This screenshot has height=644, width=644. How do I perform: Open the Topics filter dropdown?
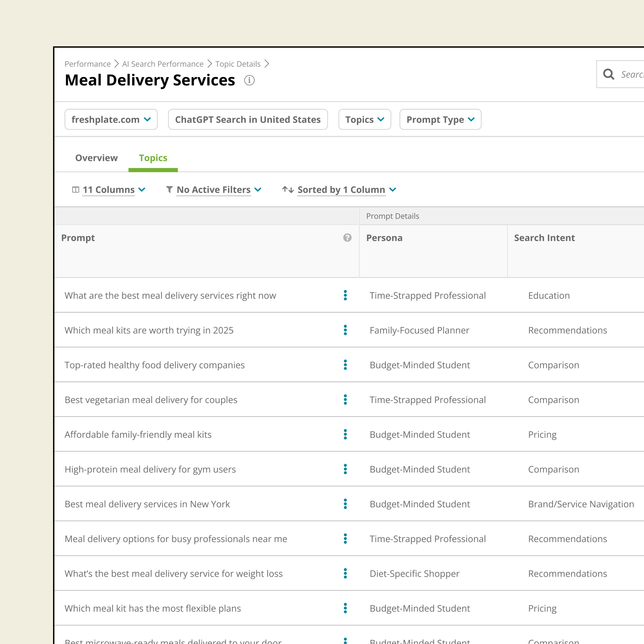coord(364,119)
